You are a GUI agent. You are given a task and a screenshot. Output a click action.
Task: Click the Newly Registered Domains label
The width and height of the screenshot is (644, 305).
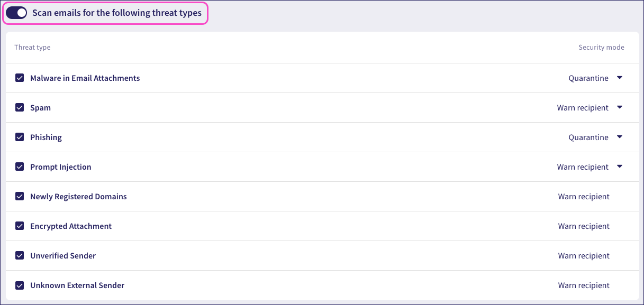coord(78,197)
